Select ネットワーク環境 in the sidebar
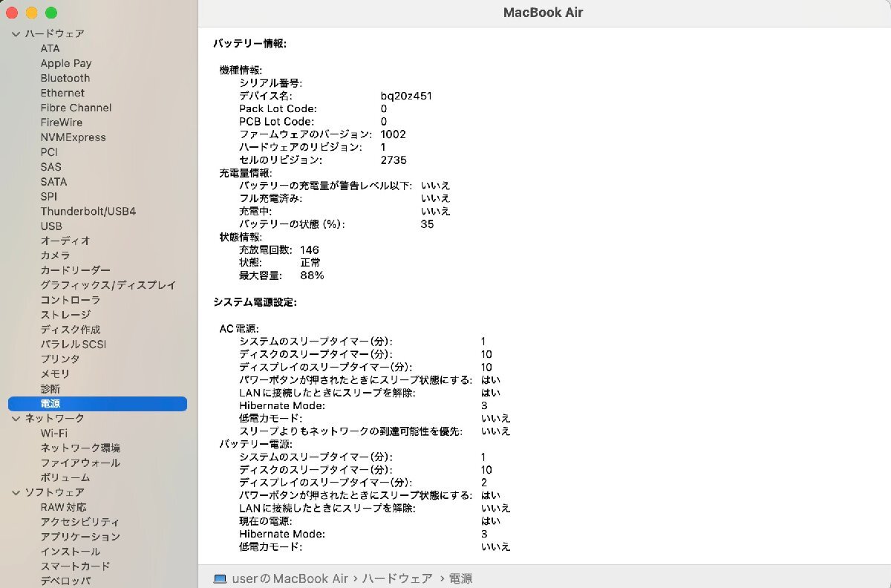Image resolution: width=891 pixels, height=588 pixels. click(x=80, y=448)
